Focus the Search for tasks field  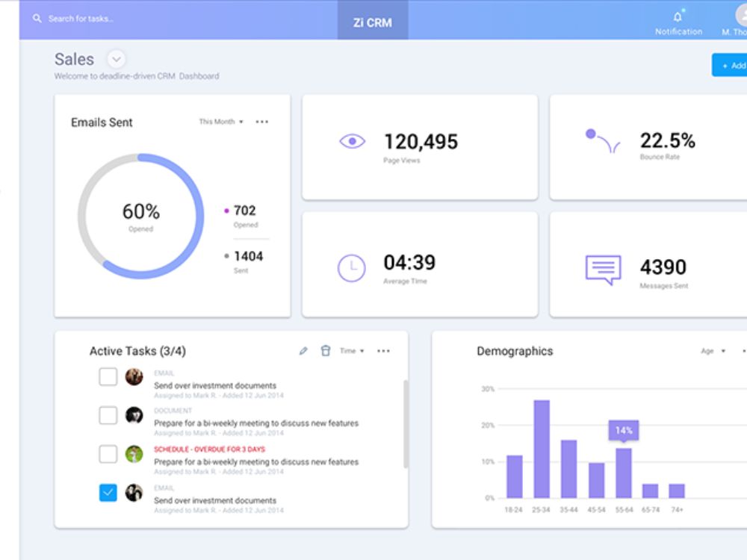pos(81,19)
